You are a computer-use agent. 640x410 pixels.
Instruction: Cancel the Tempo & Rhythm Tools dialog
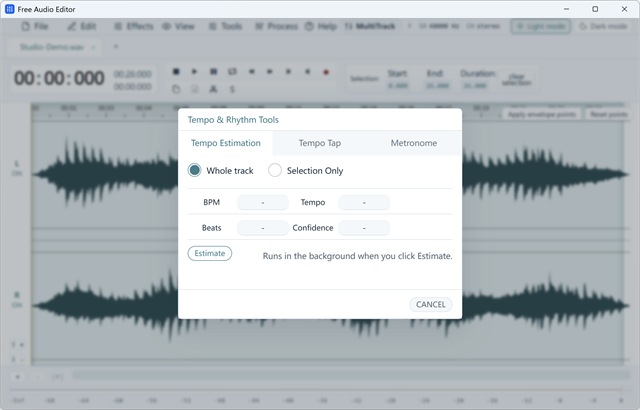[x=431, y=304]
